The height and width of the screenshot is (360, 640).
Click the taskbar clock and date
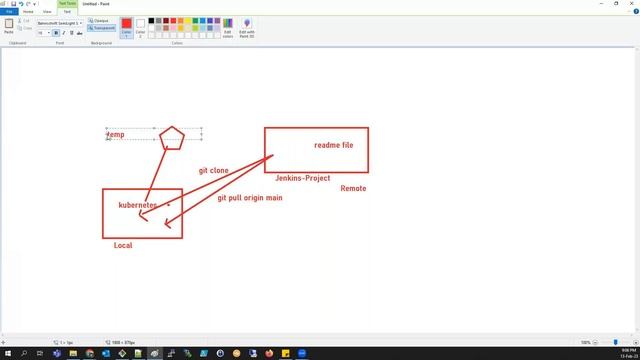(629, 353)
